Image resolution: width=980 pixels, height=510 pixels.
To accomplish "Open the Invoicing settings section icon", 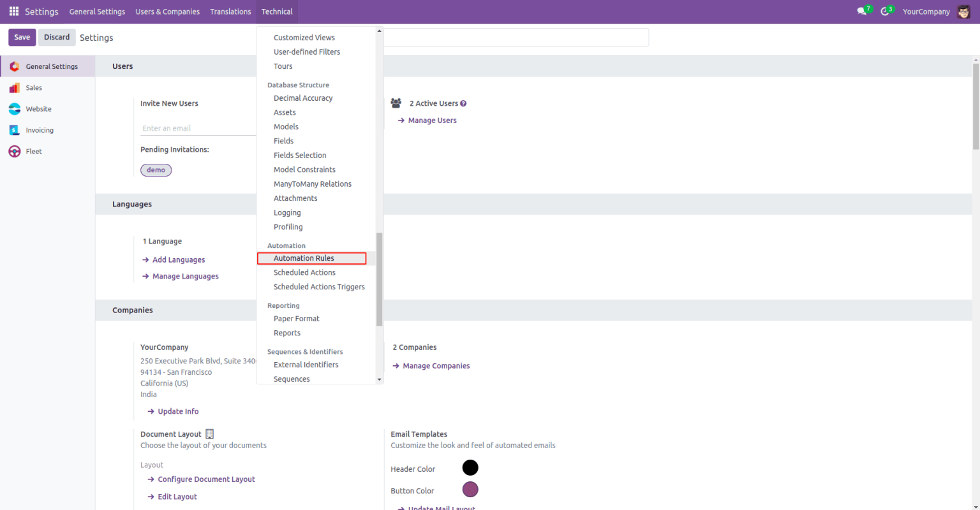I will pos(13,129).
